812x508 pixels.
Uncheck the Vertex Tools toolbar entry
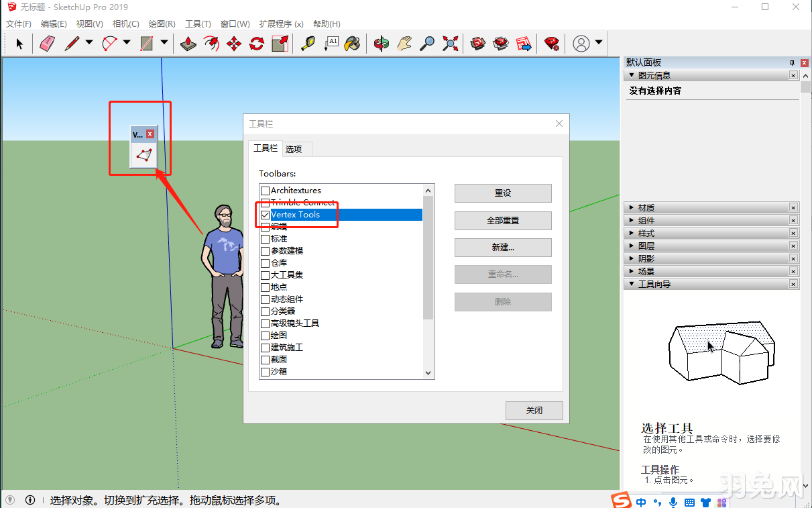click(266, 215)
